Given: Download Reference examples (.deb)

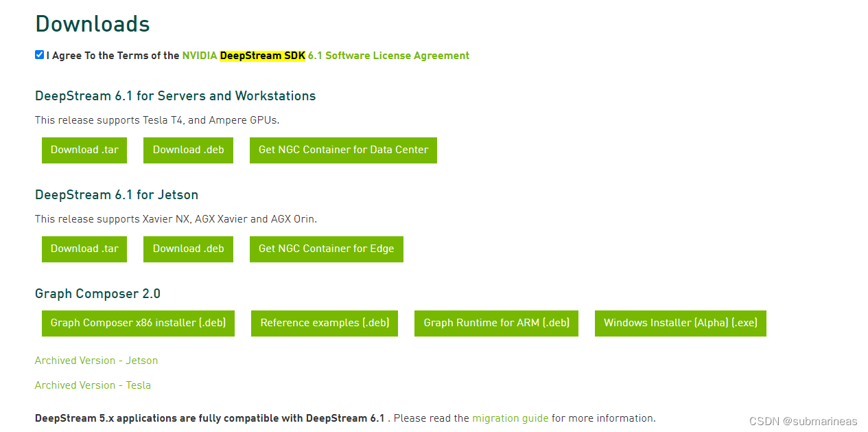Looking at the screenshot, I should click(325, 323).
